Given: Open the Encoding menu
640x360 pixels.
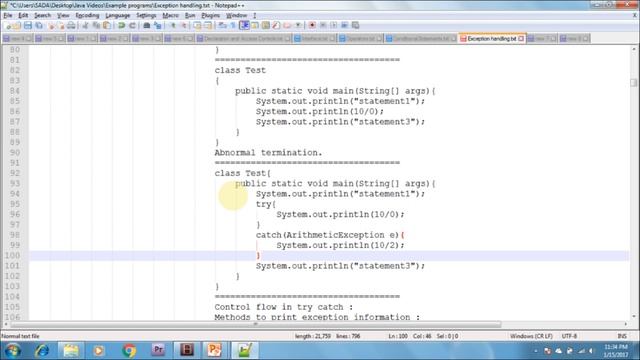Looking at the screenshot, I should tap(87, 16).
